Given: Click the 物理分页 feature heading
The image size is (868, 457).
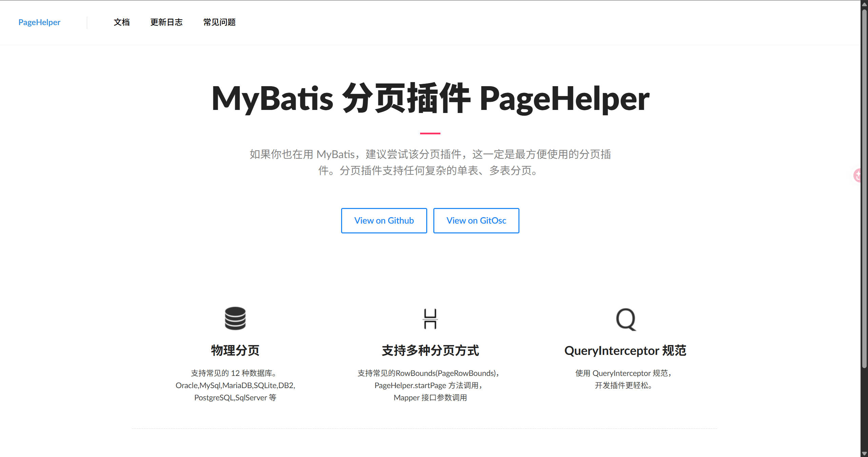Looking at the screenshot, I should click(x=235, y=351).
